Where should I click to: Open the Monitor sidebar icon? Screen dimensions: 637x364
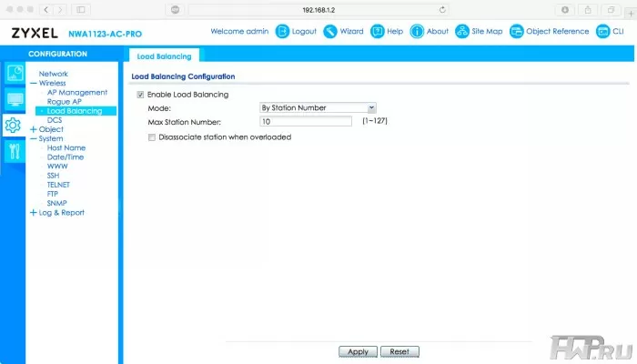click(15, 99)
